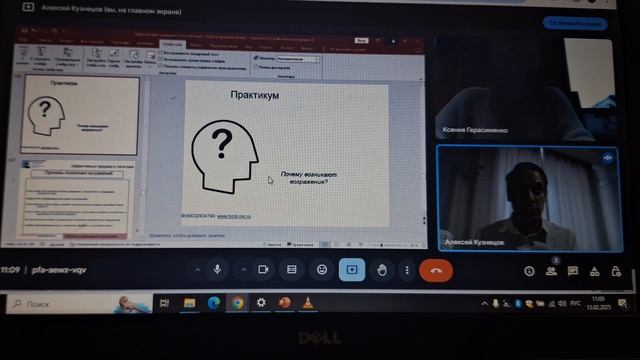The height and width of the screenshot is (360, 640).
Task: Select first Практикум slide thumbnail
Action: pos(80,116)
